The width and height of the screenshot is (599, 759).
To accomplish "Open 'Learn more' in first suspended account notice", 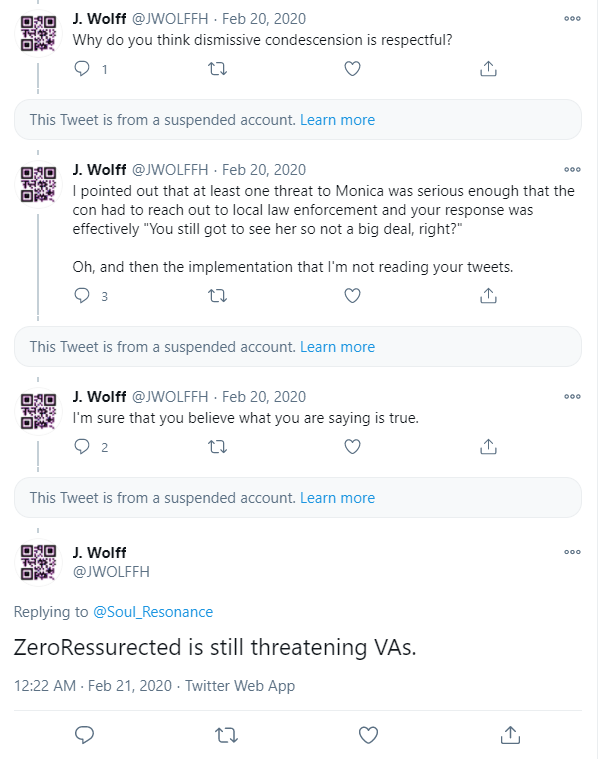I will coord(338,120).
